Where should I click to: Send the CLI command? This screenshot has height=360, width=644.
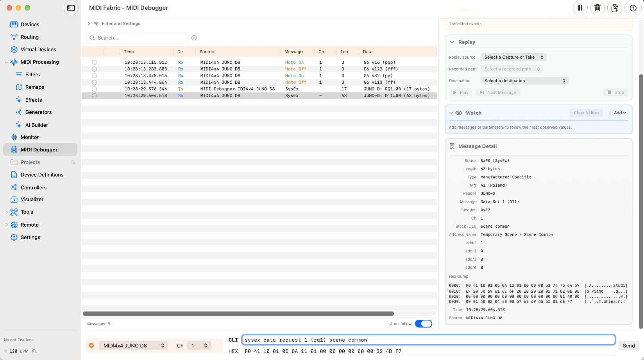coord(629,346)
